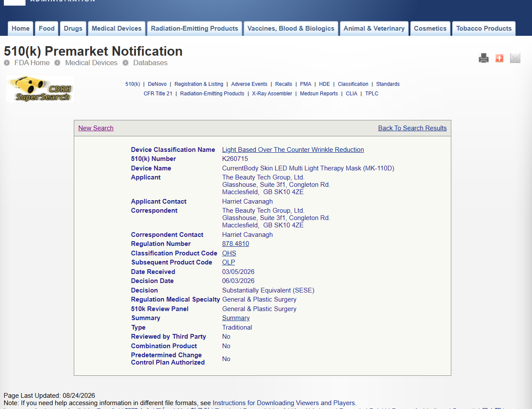The width and height of the screenshot is (532, 409).
Task: Click Decision Date value 06/03/2026
Action: pyautogui.click(x=238, y=281)
